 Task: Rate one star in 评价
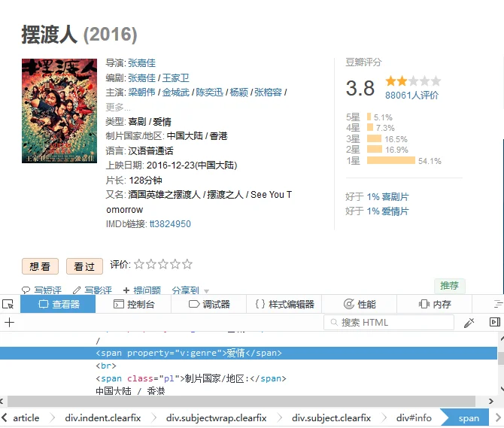pyautogui.click(x=139, y=264)
